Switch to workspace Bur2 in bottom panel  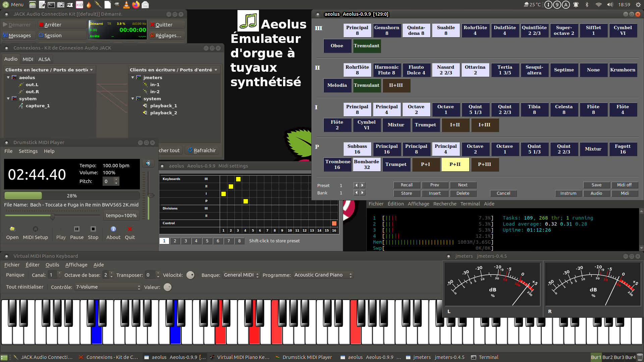[607, 357]
